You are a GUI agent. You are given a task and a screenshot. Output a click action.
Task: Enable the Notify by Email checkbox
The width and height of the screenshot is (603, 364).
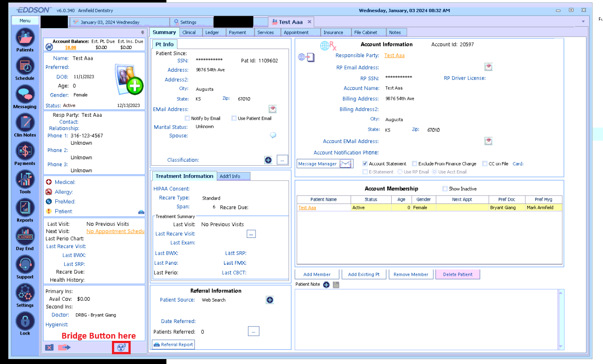click(x=187, y=118)
